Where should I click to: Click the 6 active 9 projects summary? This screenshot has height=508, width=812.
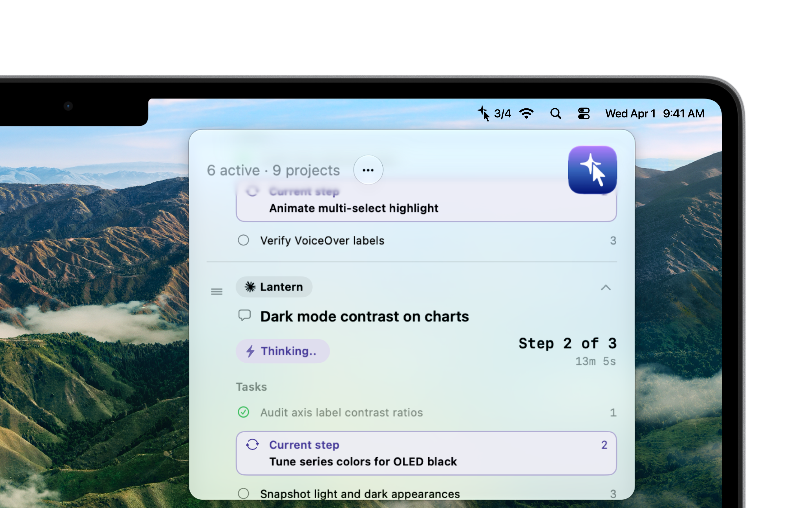[x=273, y=170]
